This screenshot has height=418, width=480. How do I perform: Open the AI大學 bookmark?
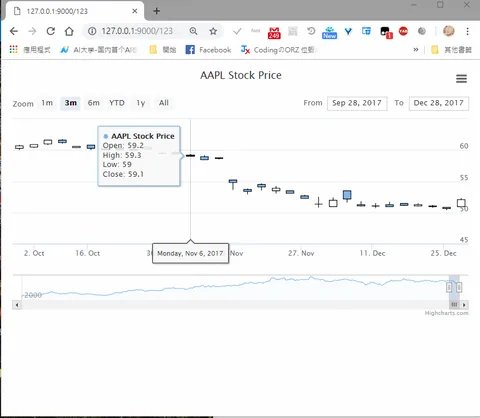coord(99,50)
